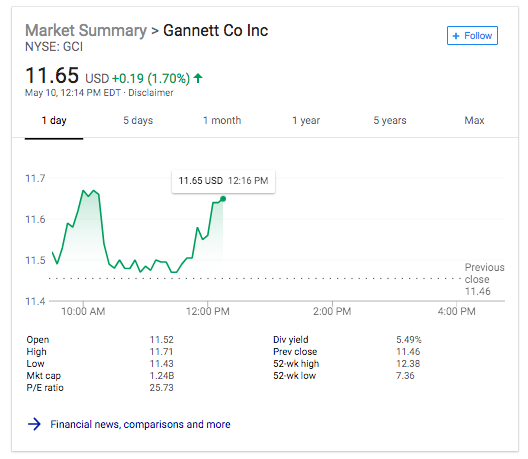
Task: Switch to the 1 month tab
Action: pos(222,121)
